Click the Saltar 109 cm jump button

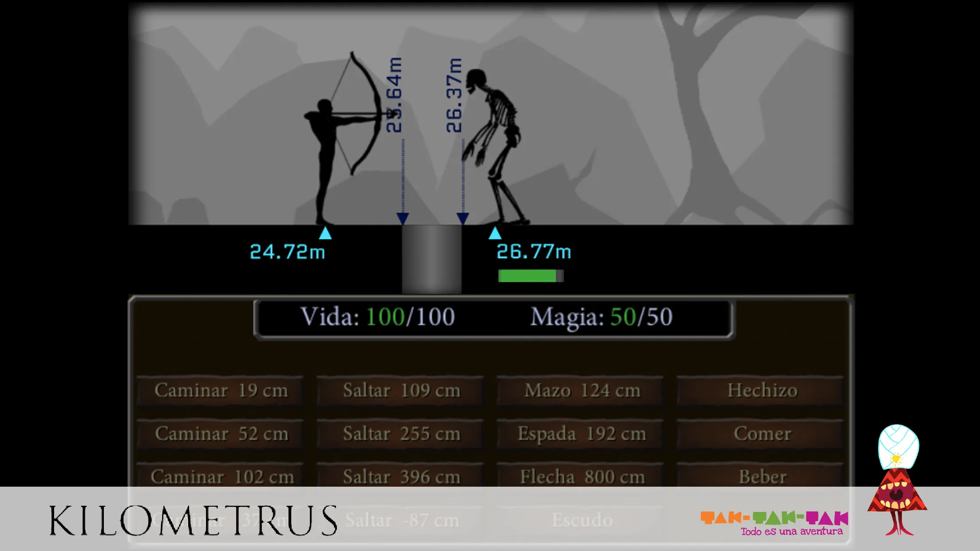pos(402,390)
